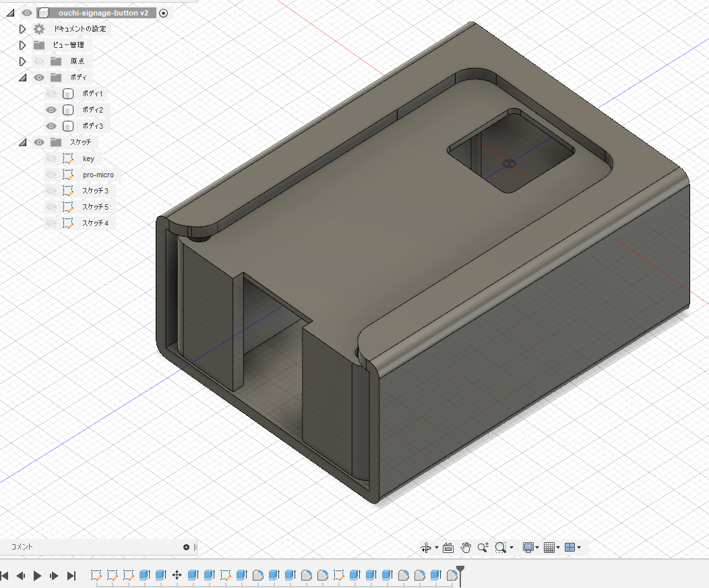Open the Grid and Snaps dropdown arrow
Image resolution: width=709 pixels, height=588 pixels.
coord(559,548)
